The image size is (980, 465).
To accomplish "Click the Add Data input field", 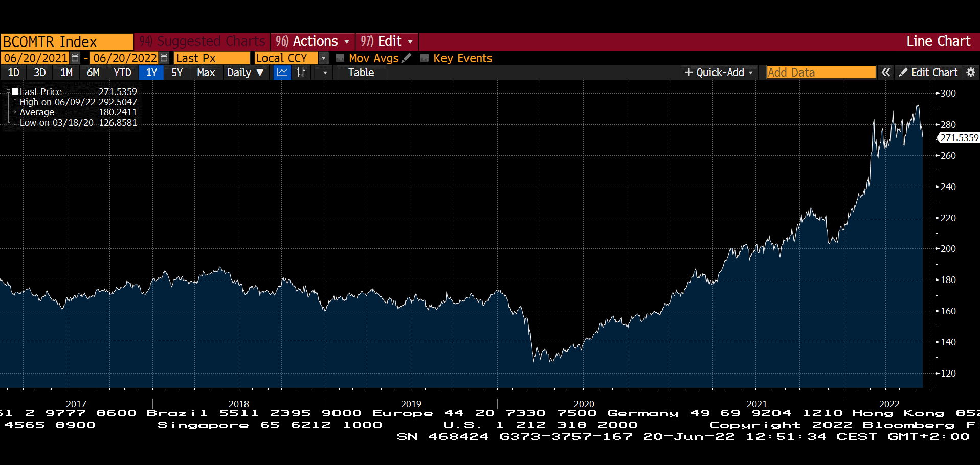I will point(820,73).
